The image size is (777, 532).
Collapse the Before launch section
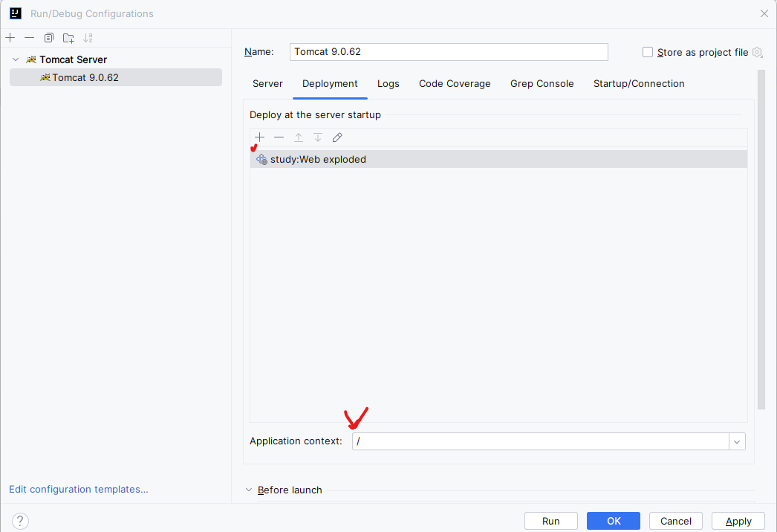(249, 490)
